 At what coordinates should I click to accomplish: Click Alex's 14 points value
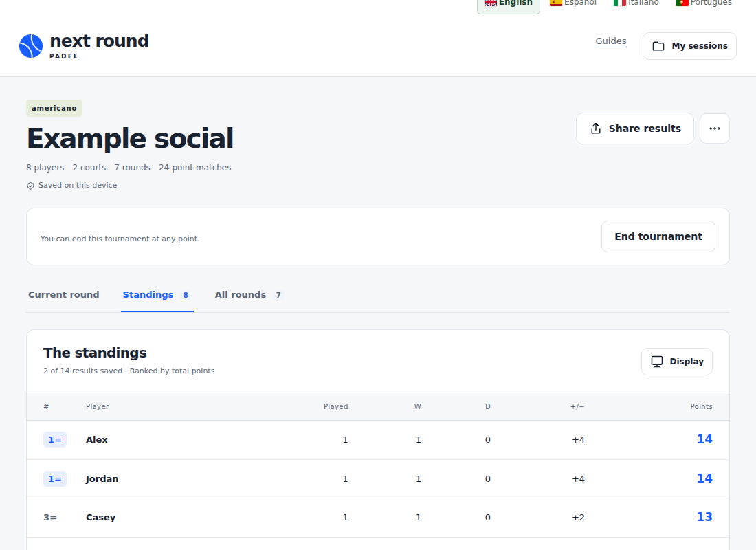704,439
